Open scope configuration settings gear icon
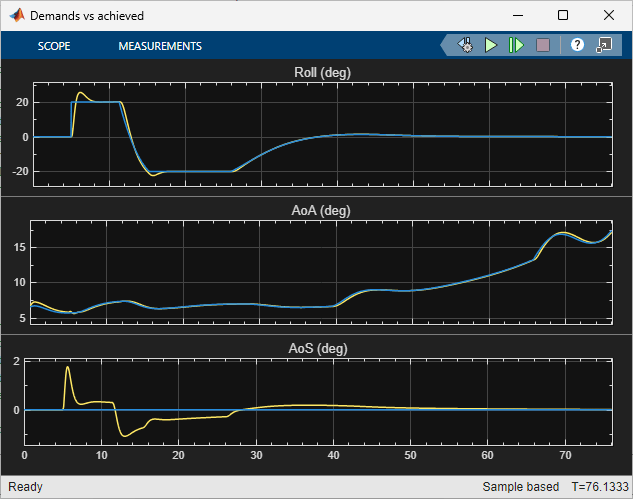This screenshot has width=633, height=499. [x=465, y=45]
